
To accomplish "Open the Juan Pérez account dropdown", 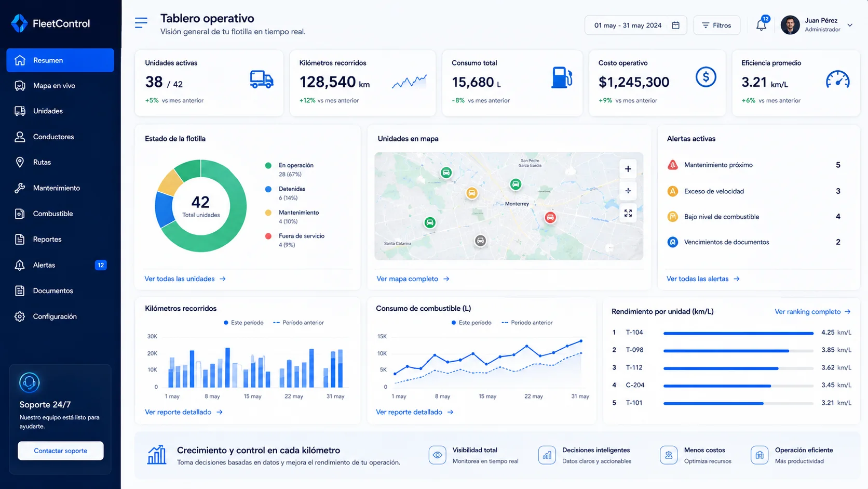I will coord(850,25).
